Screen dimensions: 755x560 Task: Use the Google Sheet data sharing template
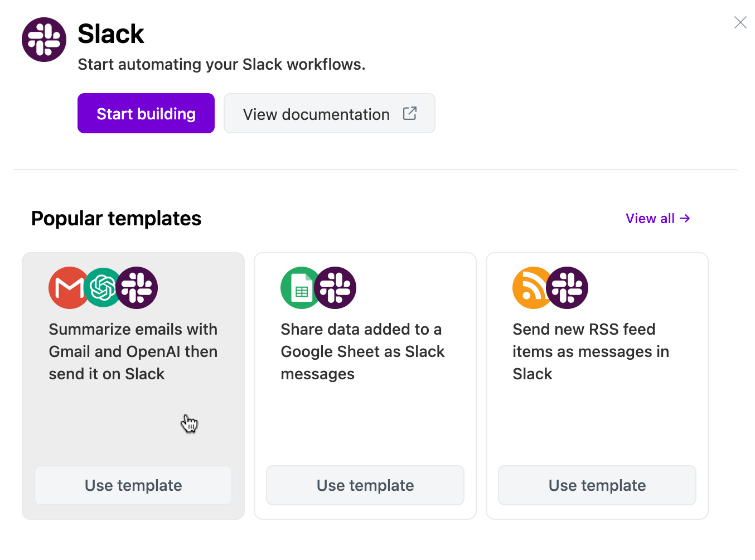tap(365, 485)
